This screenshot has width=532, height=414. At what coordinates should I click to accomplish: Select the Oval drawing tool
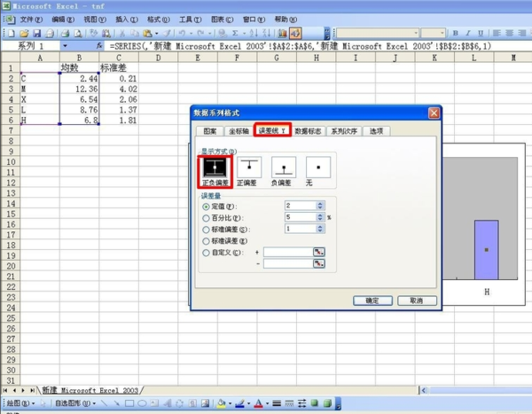coord(142,403)
